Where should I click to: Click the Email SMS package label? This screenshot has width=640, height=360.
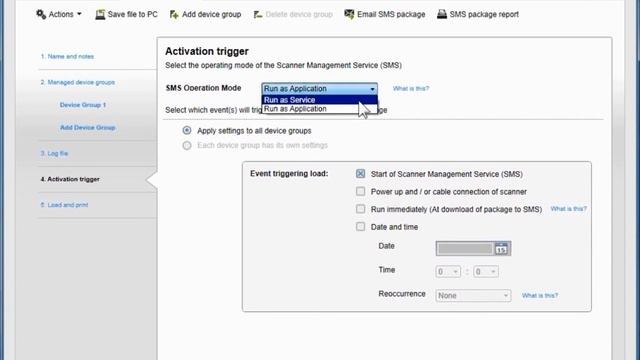391,14
